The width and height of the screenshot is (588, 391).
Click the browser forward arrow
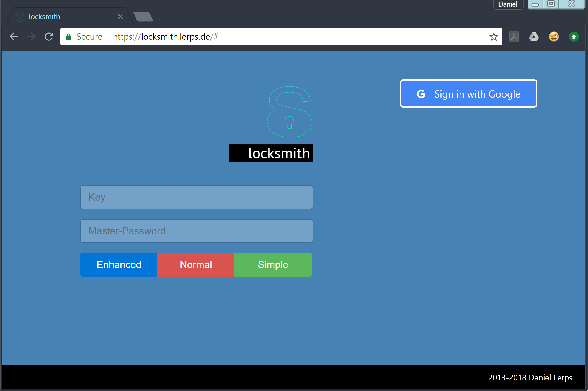[31, 37]
